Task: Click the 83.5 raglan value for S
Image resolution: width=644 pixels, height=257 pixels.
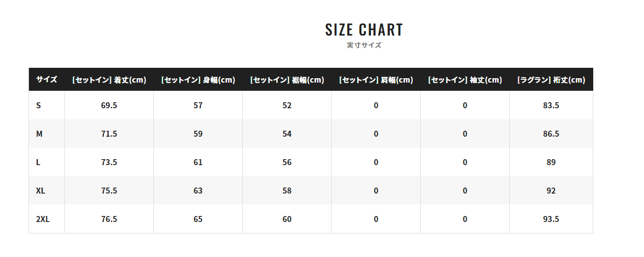Action: click(551, 106)
